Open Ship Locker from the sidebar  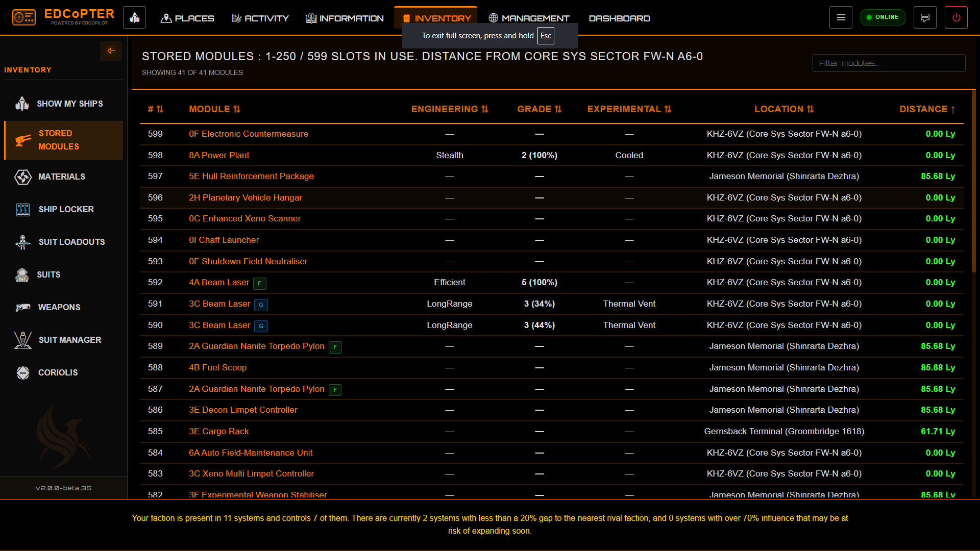tap(22, 209)
